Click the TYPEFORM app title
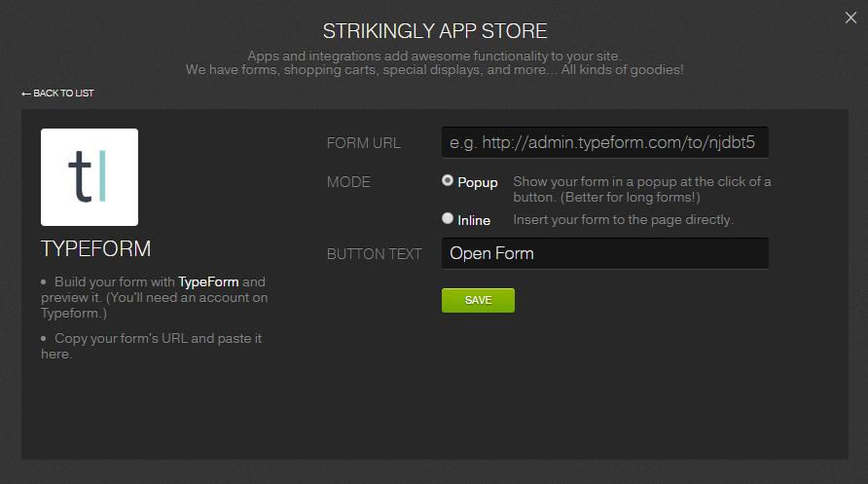The width and height of the screenshot is (868, 484). pos(95,248)
